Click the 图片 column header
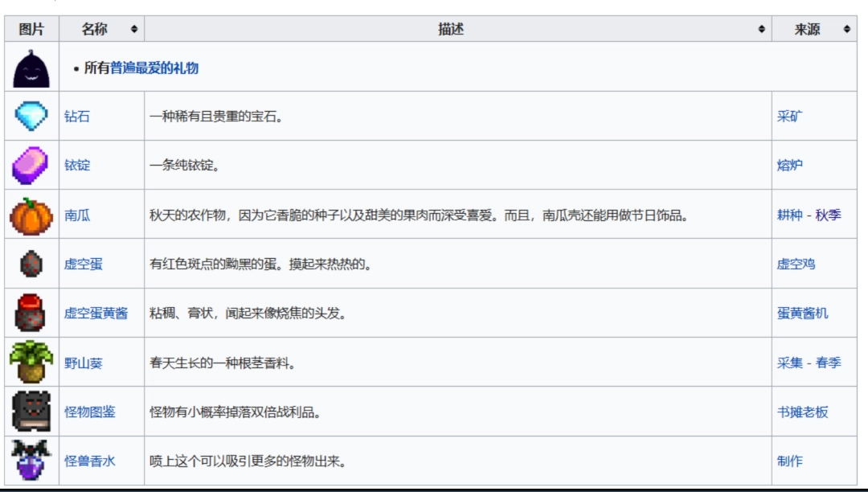Screen dimensions: 868x492 31,29
